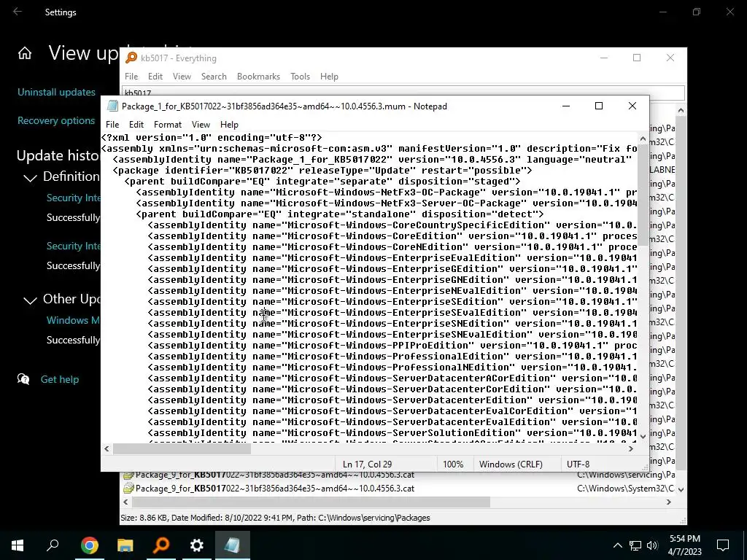The width and height of the screenshot is (747, 560).
Task: Click 100% zoom status entry
Action: 453,464
